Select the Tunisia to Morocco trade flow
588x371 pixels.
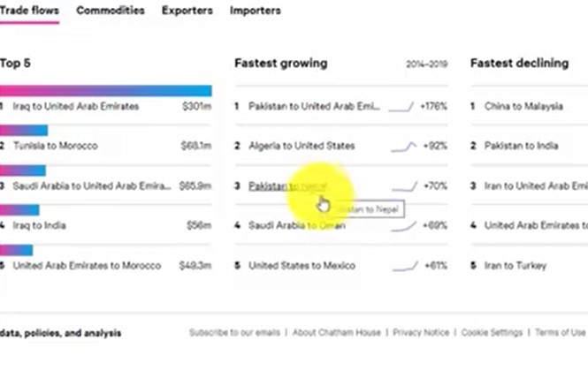pos(56,146)
